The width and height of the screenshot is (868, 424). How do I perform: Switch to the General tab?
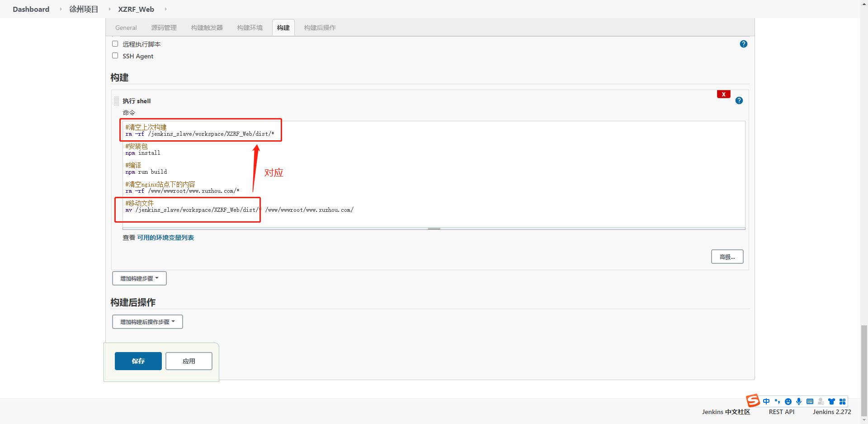pyautogui.click(x=126, y=28)
